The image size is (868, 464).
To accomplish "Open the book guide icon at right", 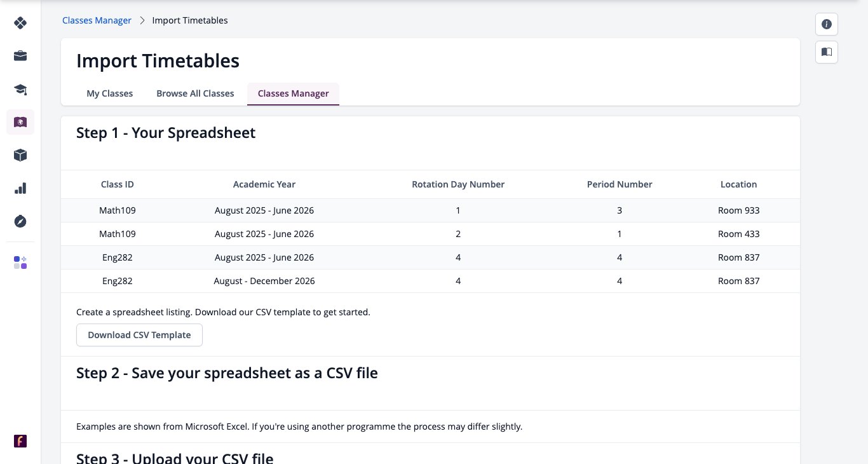I will pos(827,52).
